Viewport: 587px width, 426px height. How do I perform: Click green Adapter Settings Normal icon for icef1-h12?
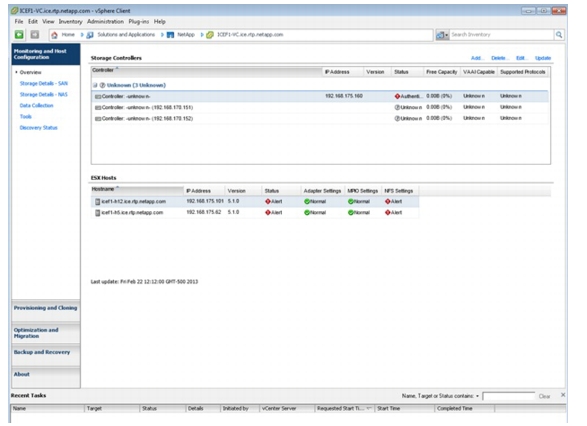point(307,201)
